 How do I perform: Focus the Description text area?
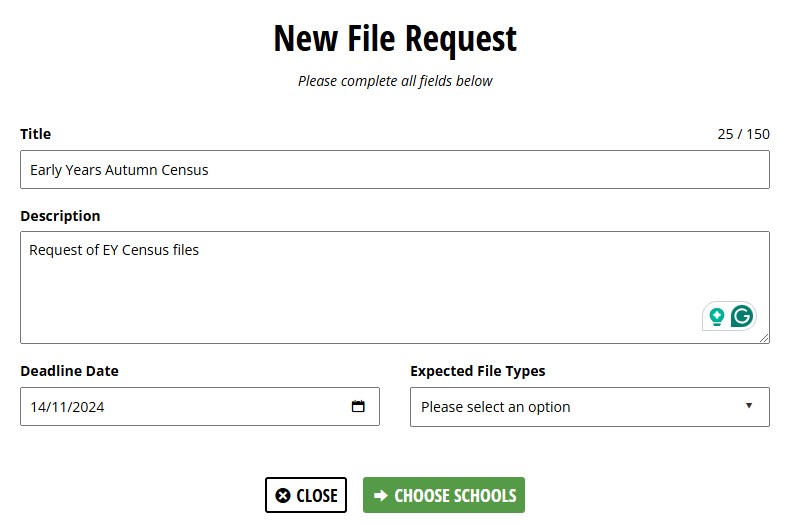[360, 287]
